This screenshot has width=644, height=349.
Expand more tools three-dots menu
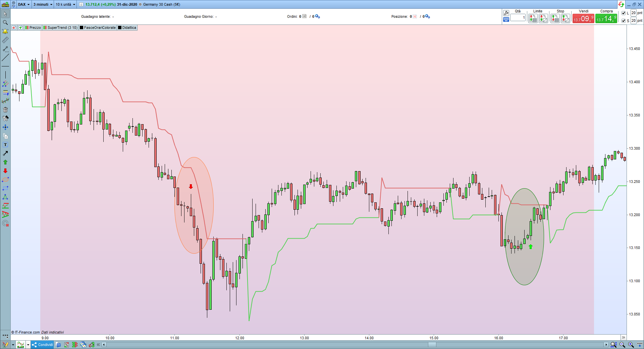(x=5, y=335)
